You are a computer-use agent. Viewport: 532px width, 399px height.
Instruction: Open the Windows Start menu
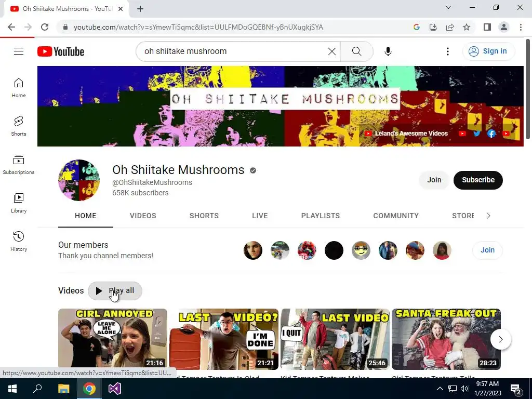(x=12, y=389)
